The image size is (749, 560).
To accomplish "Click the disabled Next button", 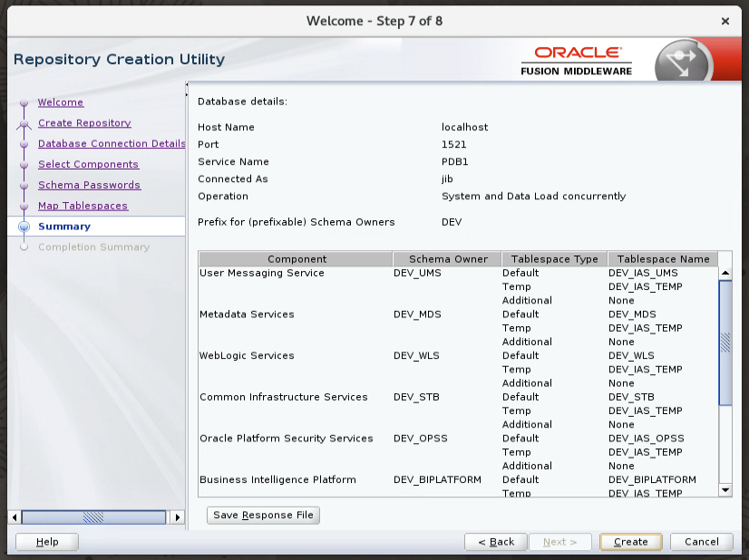I will pos(559,542).
